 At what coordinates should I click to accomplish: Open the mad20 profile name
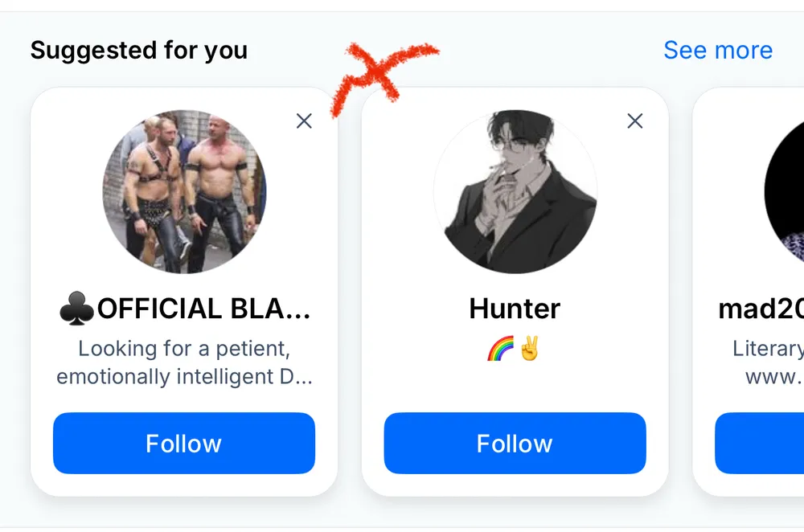pyautogui.click(x=761, y=309)
